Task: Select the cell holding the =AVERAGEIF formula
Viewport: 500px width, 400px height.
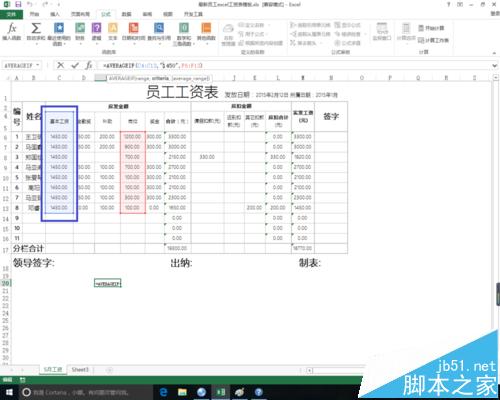Action: pyautogui.click(x=108, y=283)
